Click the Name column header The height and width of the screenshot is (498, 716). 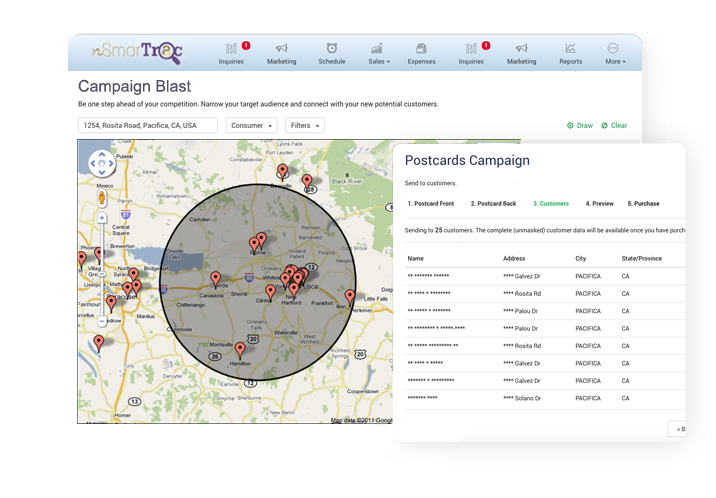pos(416,258)
